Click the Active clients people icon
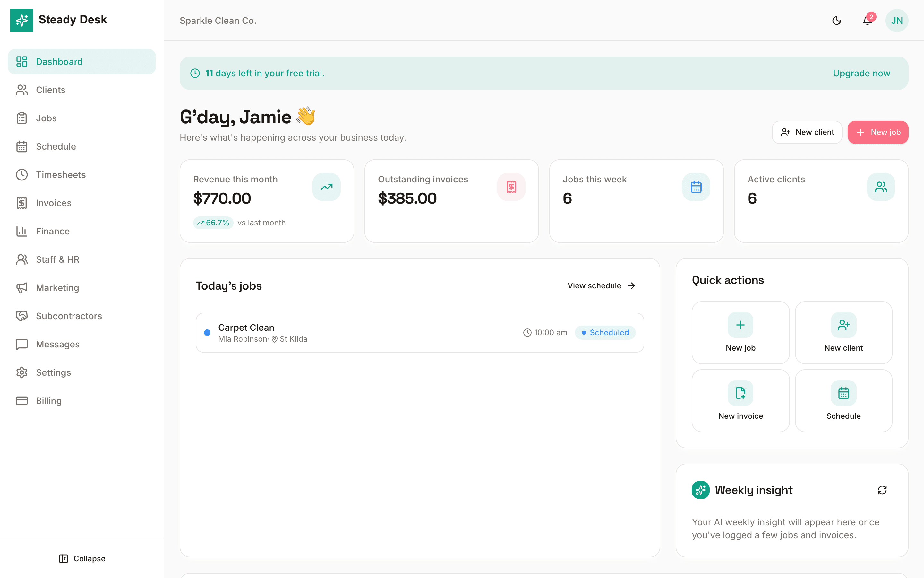Viewport: 924px width, 578px height. pos(881,187)
